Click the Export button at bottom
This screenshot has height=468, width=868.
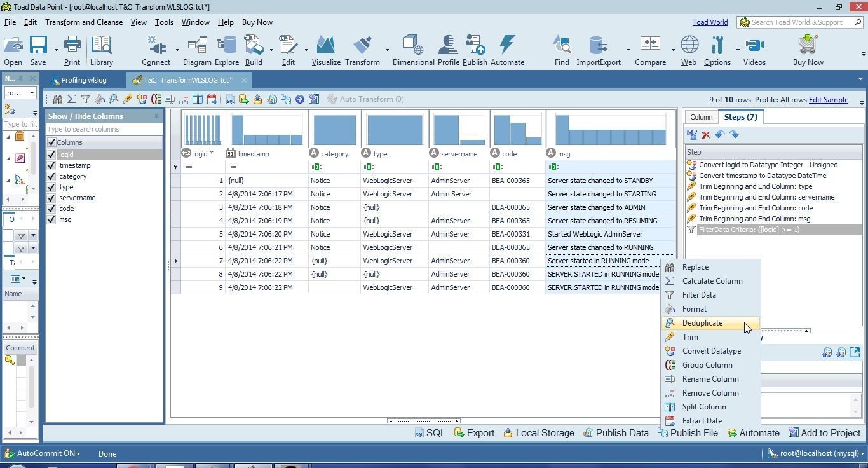point(474,433)
